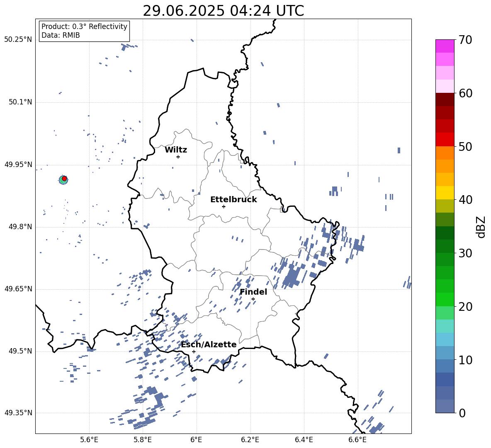Select the Wiltz city label

[x=176, y=150]
